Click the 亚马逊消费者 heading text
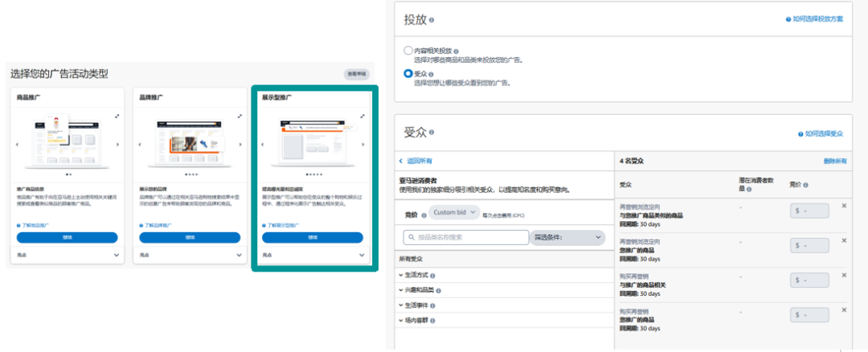Viewport: 868px width, 352px height. click(x=416, y=181)
